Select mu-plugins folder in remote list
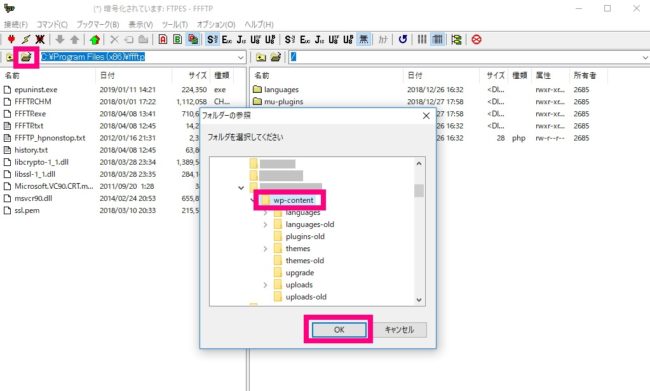The height and width of the screenshot is (391, 650). click(x=284, y=102)
